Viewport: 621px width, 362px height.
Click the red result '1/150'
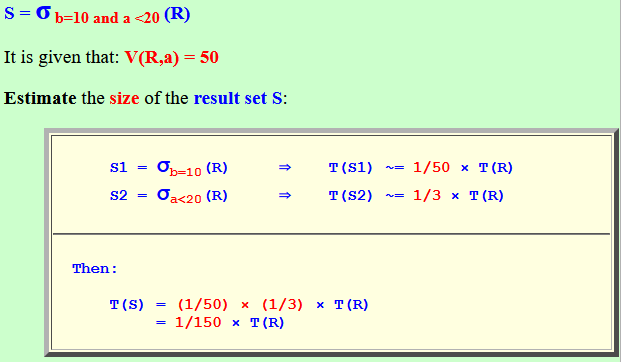(x=198, y=322)
